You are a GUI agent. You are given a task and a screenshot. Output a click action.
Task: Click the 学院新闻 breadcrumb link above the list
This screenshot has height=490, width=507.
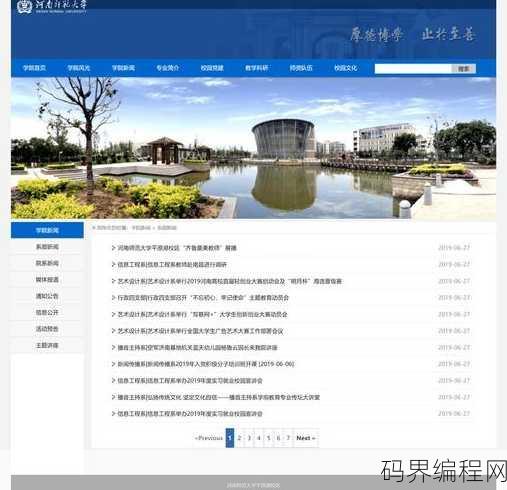tap(141, 228)
